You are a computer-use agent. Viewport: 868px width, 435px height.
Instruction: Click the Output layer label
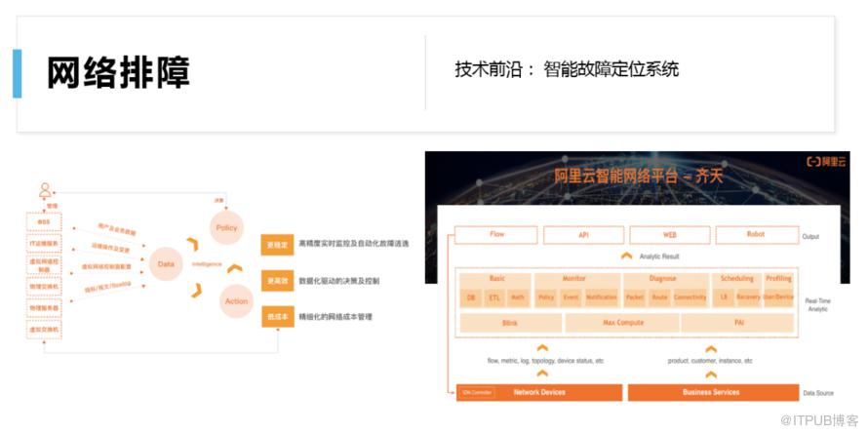[810, 236]
